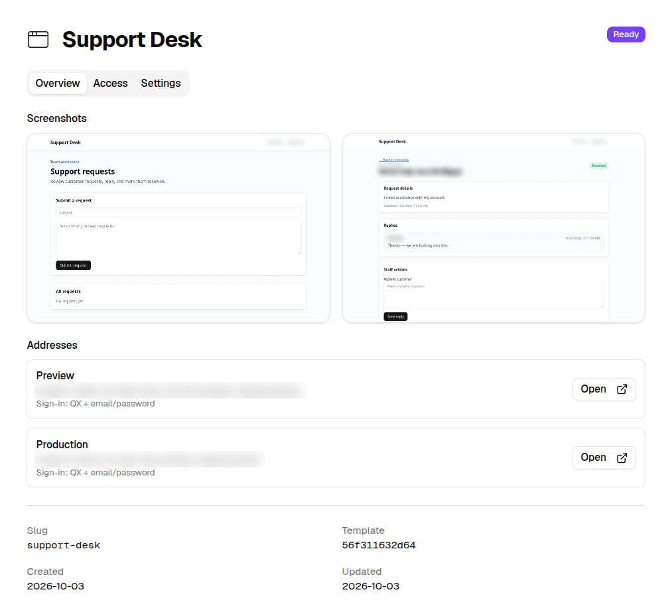Click the Screenshots section heading
The height and width of the screenshot is (616, 672).
pos(56,118)
